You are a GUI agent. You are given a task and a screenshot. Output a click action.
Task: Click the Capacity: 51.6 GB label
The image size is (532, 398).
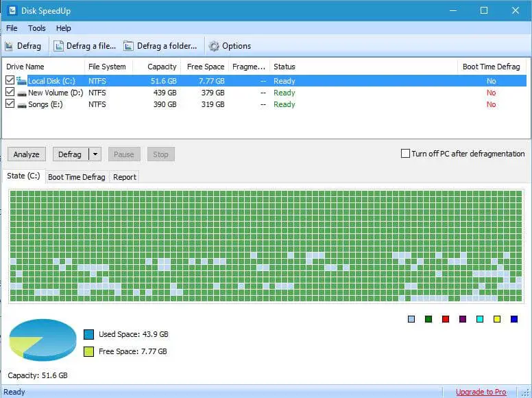(38, 375)
